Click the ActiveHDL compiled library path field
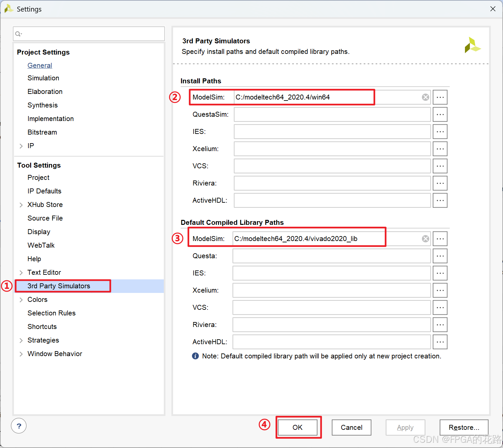This screenshot has width=503, height=448. pos(332,342)
